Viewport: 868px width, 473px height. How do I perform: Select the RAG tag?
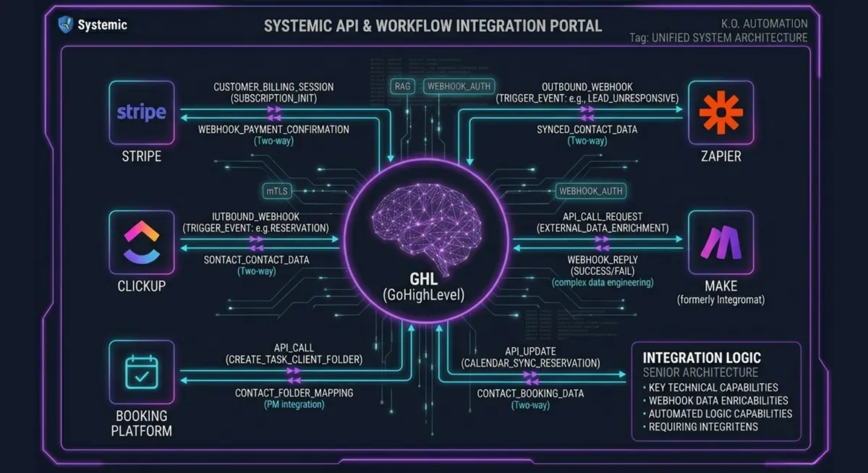(402, 86)
